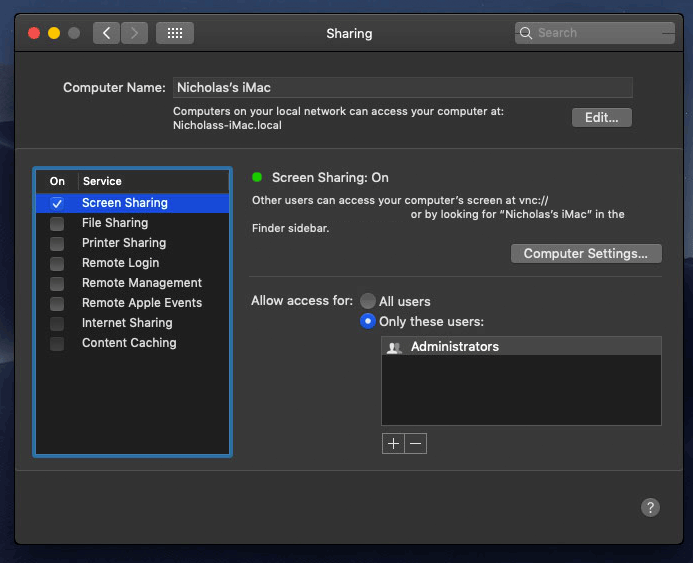Click the Computer Name text field
This screenshot has height=563, width=693.
pyautogui.click(x=403, y=87)
